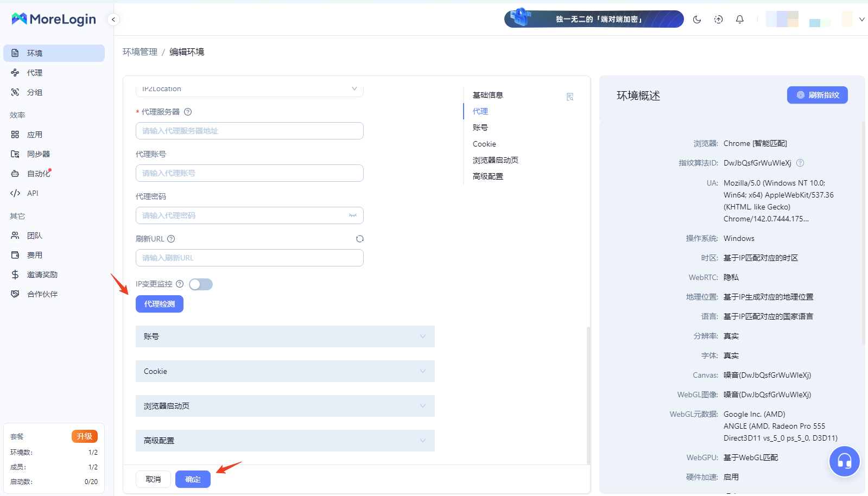Open notifications bell icon
The width and height of the screenshot is (868, 496).
[739, 20]
